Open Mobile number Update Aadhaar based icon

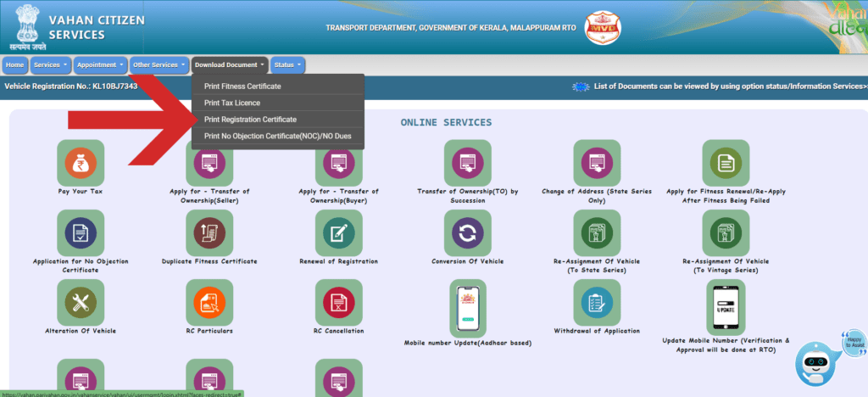[x=468, y=308]
